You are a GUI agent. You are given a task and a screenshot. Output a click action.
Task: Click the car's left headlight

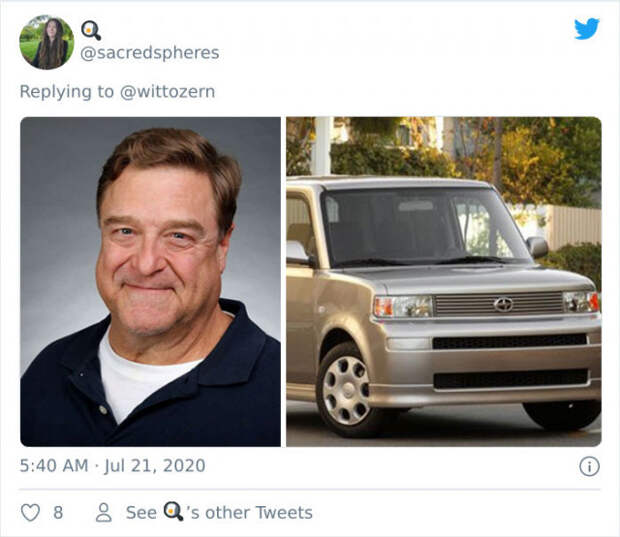[x=403, y=306]
